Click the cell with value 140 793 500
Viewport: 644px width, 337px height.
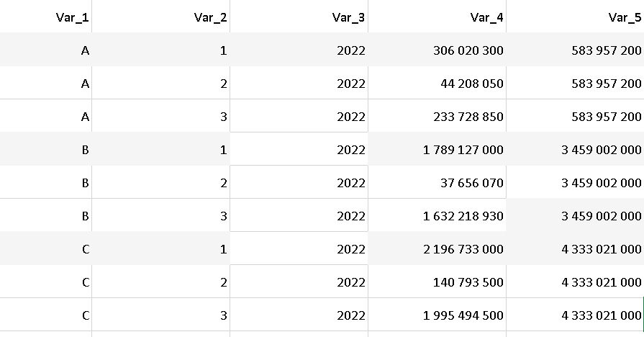click(x=468, y=282)
